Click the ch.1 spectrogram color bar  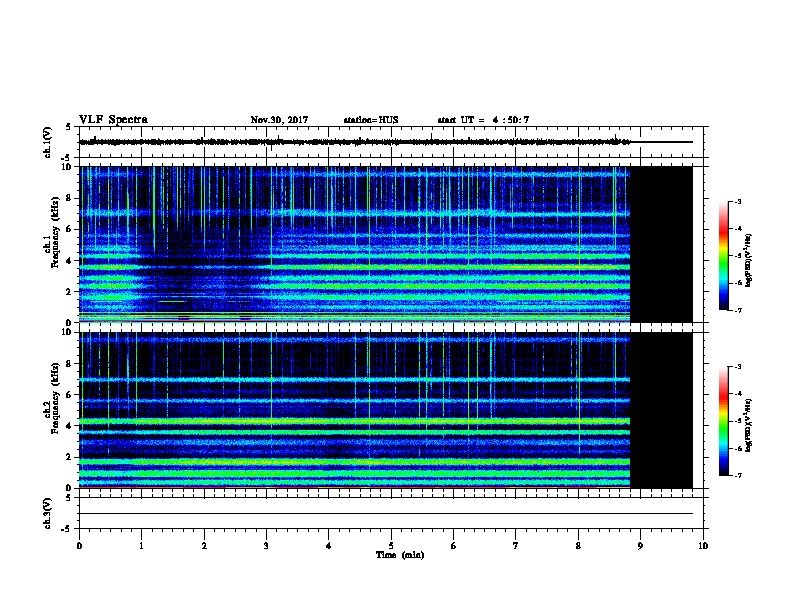point(724,256)
